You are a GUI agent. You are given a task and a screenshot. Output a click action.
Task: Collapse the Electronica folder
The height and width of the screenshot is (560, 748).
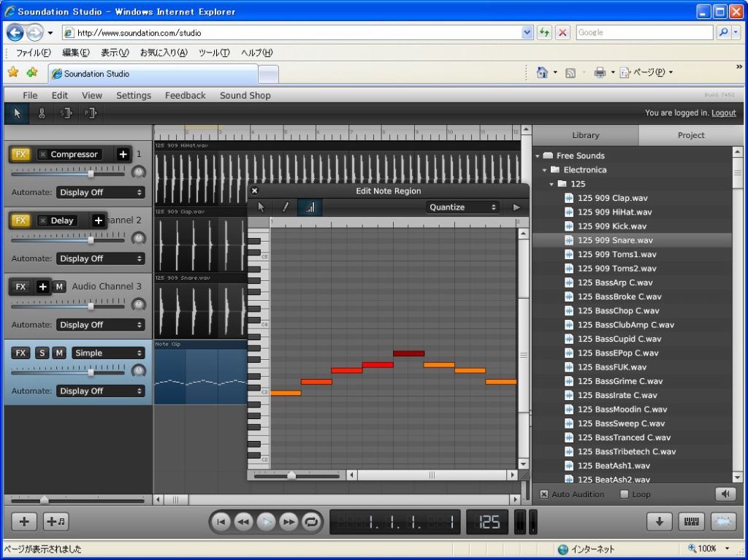(544, 170)
